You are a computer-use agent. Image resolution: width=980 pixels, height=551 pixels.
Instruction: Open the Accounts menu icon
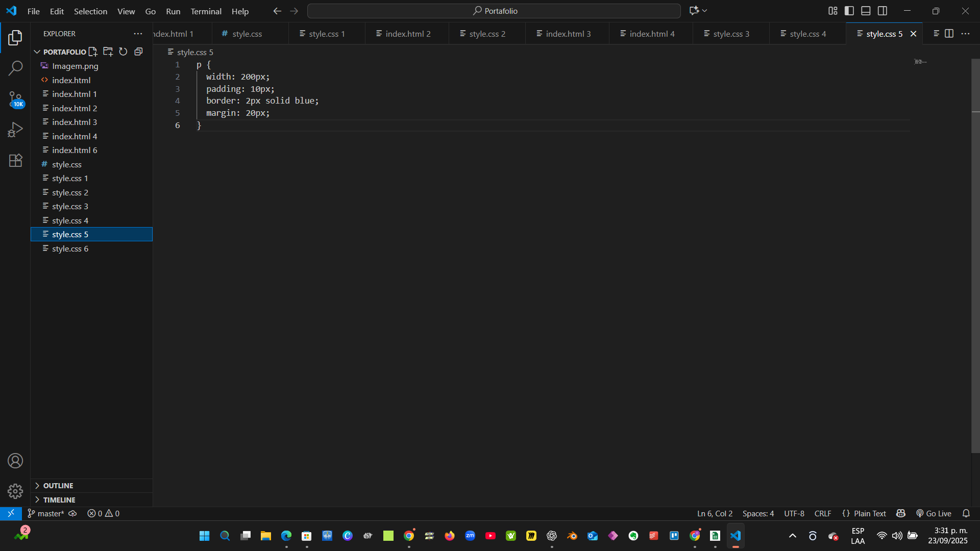pos(15,461)
